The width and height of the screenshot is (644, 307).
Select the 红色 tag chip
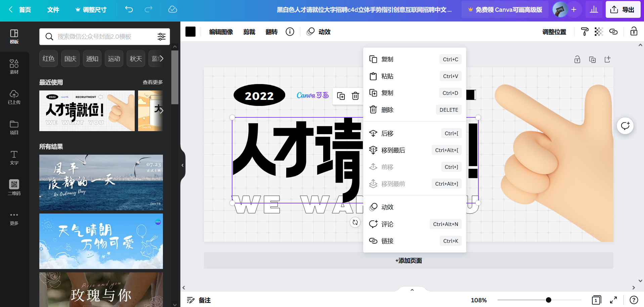48,59
